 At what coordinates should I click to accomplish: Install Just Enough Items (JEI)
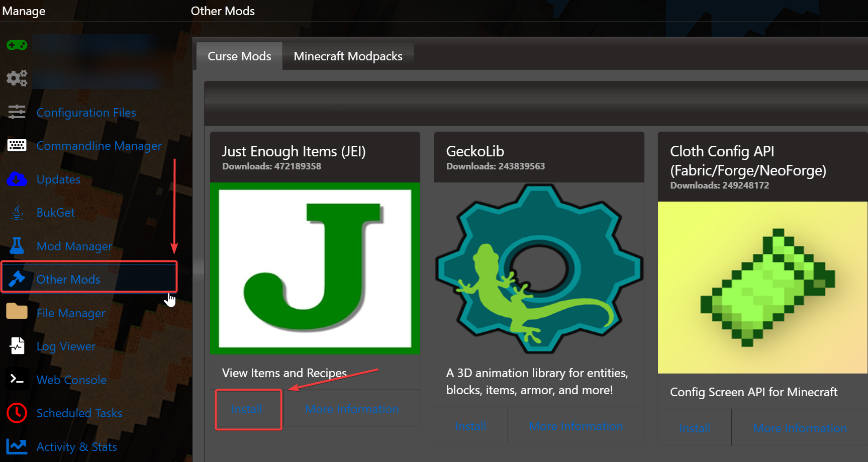246,409
